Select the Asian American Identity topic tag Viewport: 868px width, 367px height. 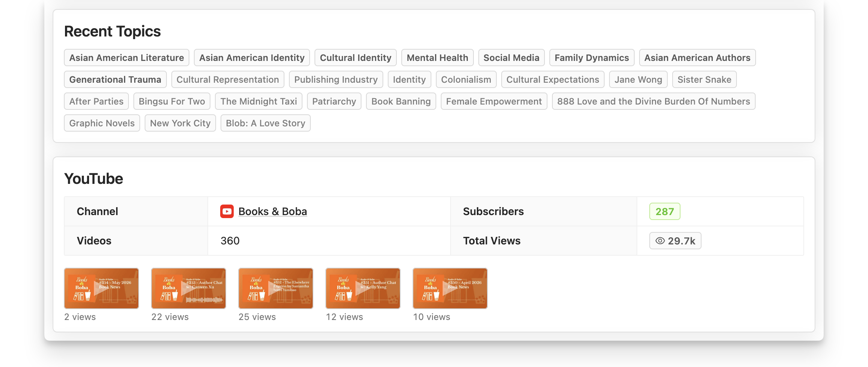coord(252,58)
